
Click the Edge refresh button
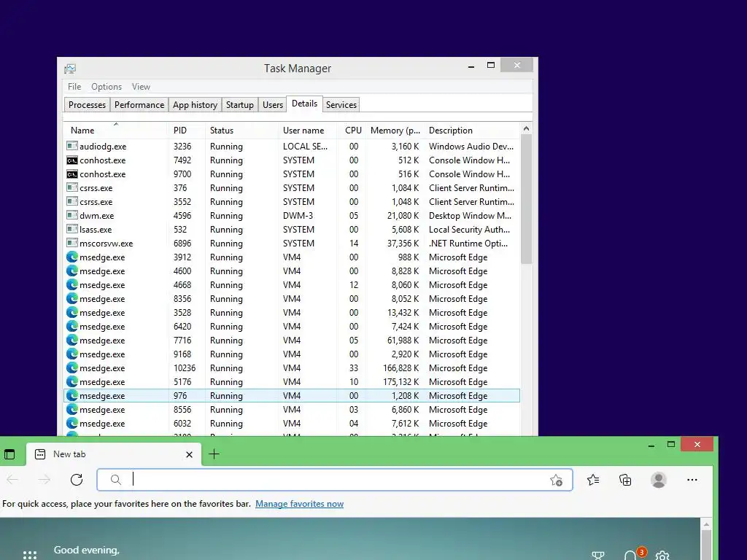point(77,480)
